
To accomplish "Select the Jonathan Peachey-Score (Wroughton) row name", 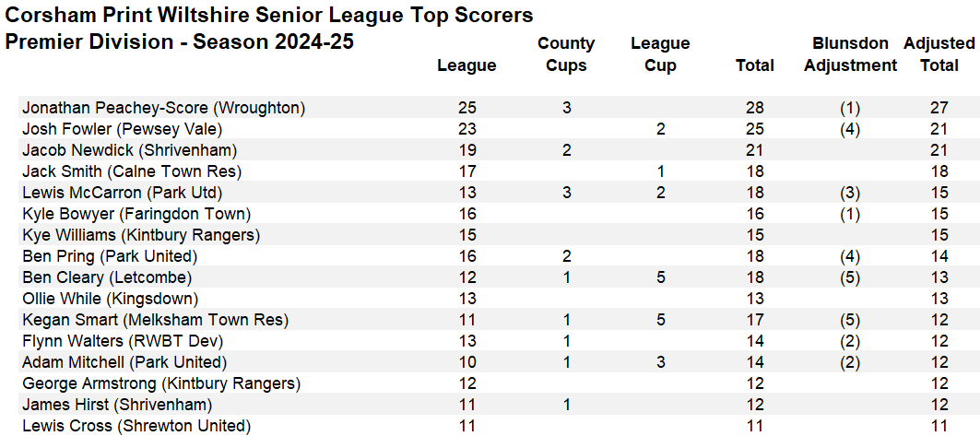I will click(164, 108).
